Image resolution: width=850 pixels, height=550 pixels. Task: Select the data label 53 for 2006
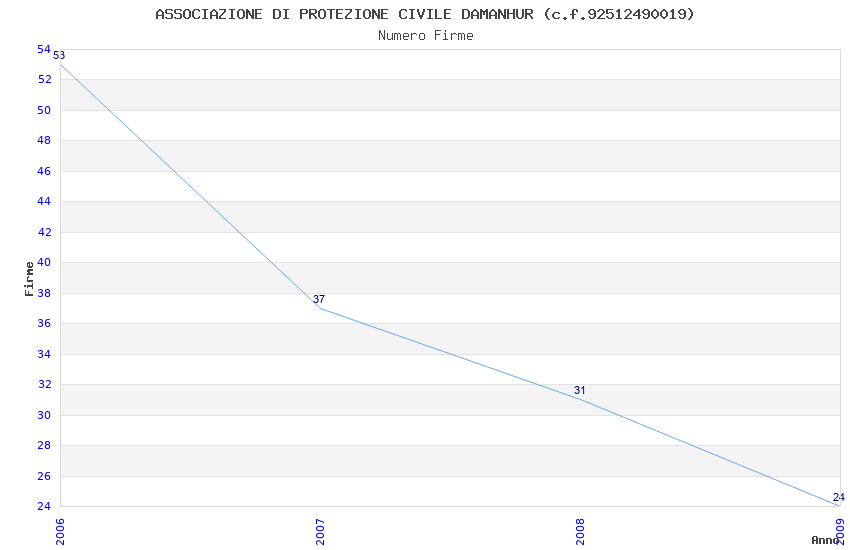click(x=59, y=55)
